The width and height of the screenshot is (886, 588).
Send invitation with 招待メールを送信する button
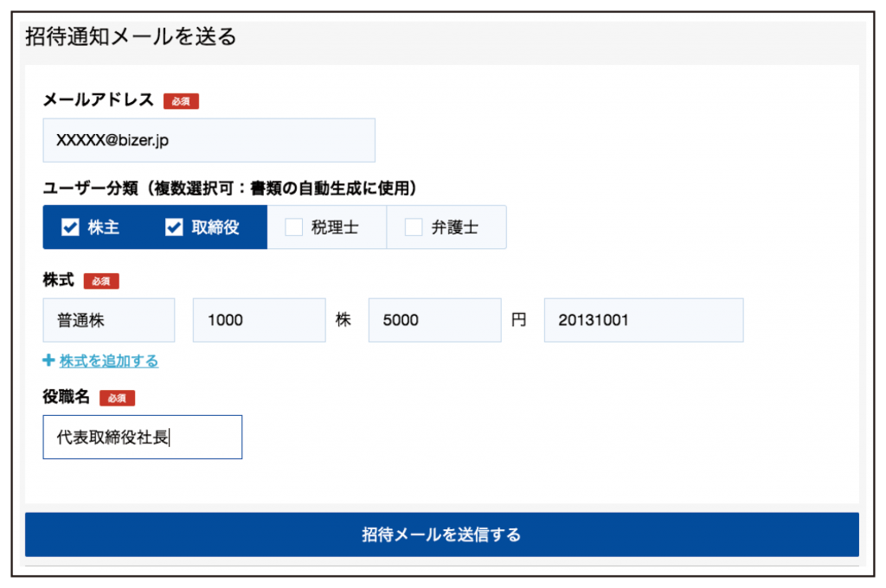pos(442,534)
